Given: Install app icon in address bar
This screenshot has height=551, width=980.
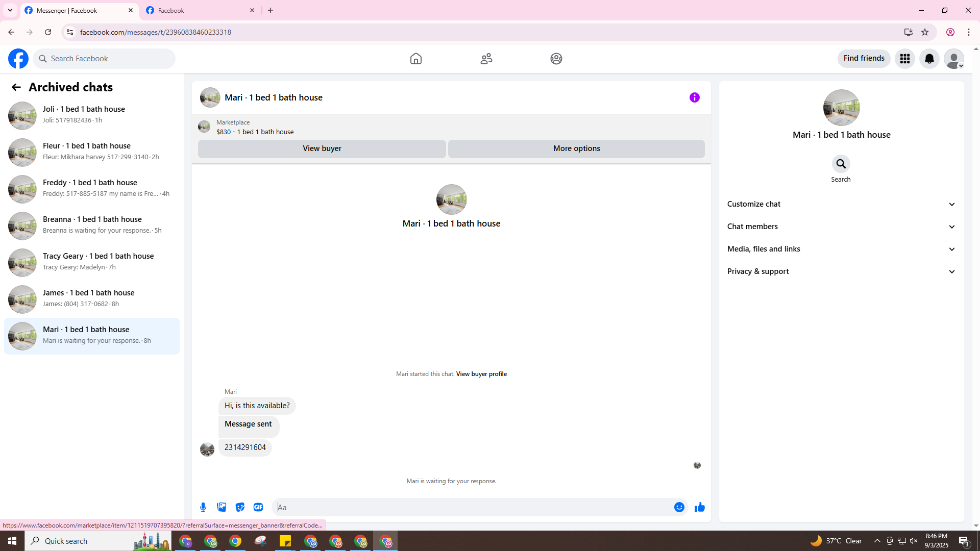Looking at the screenshot, I should click(908, 32).
